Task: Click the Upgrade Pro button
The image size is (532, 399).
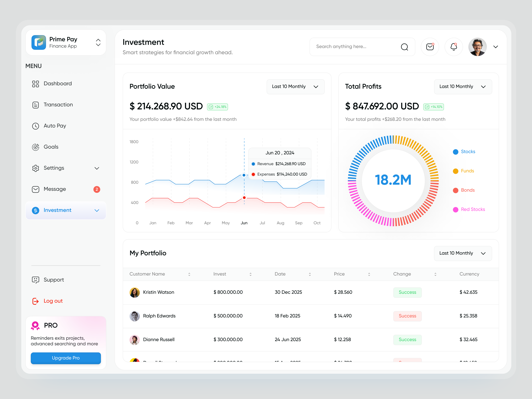Action: pyautogui.click(x=66, y=358)
